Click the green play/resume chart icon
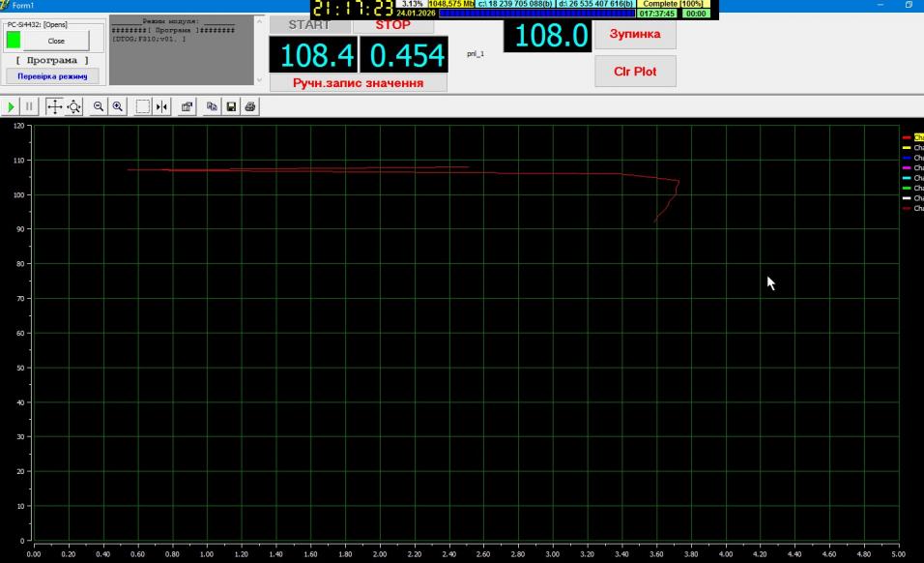924x563 pixels. tap(11, 106)
